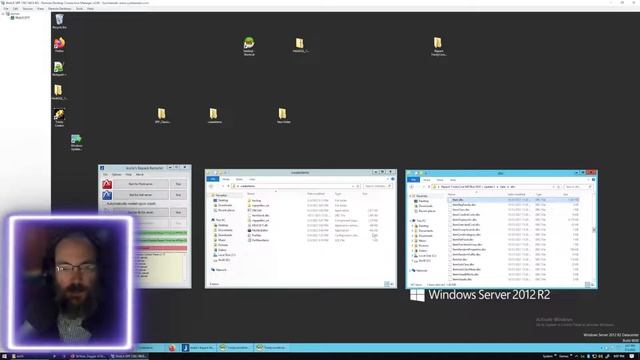Open the Recycle Bin desktop icon
The image size is (640, 360).
tap(60, 20)
